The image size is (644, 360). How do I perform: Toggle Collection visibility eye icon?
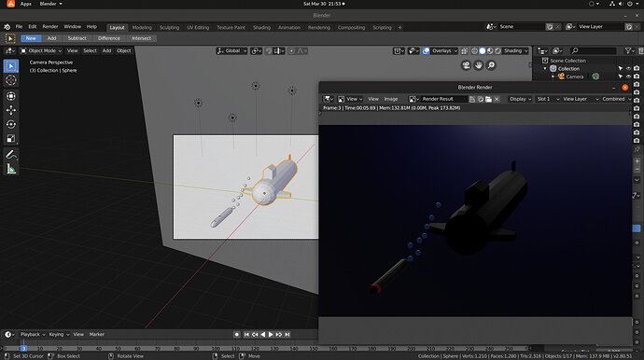pos(628,69)
